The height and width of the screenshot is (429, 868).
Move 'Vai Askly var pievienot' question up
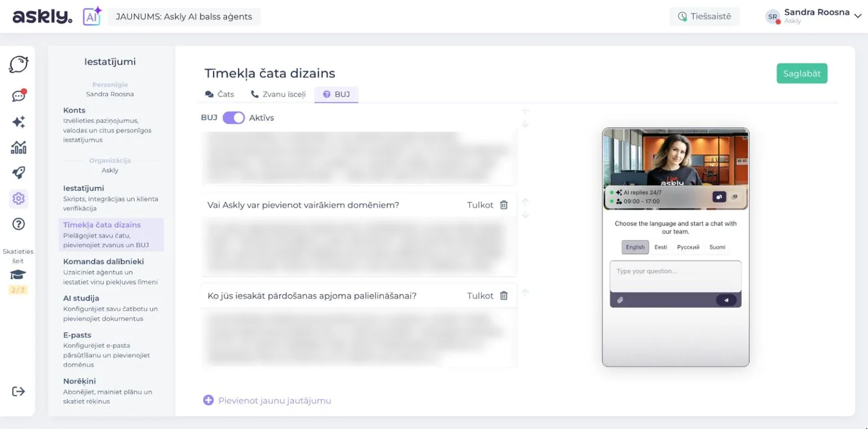pyautogui.click(x=525, y=201)
